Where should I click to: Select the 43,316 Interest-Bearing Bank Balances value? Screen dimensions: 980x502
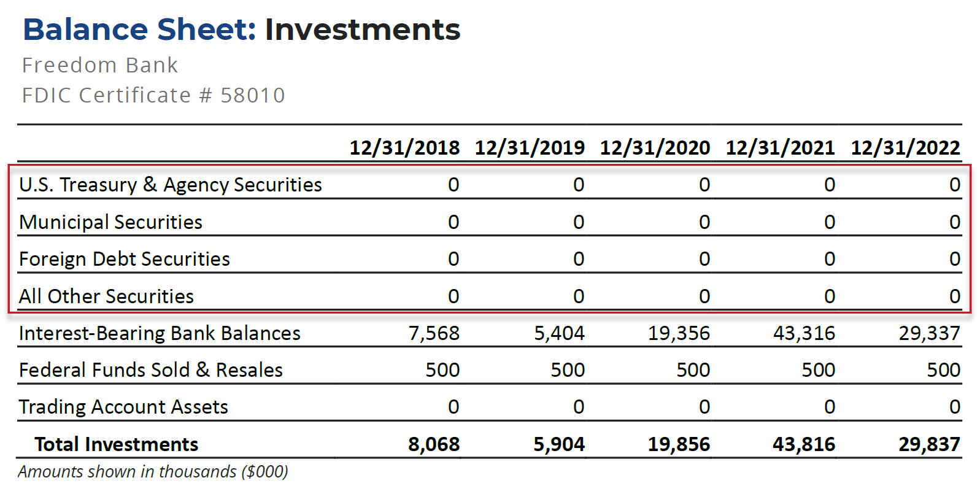tap(804, 333)
